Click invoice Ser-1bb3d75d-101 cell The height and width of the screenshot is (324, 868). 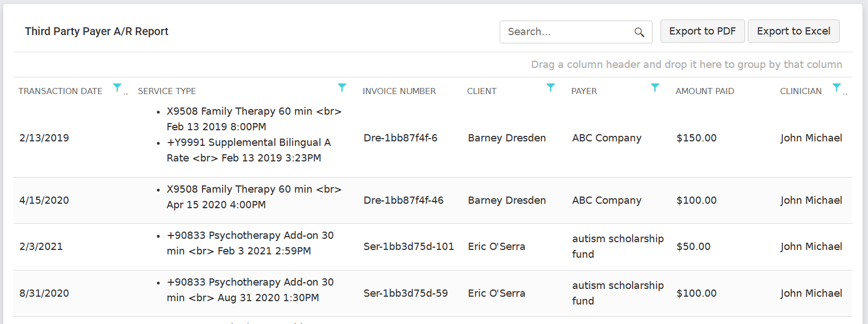(409, 247)
